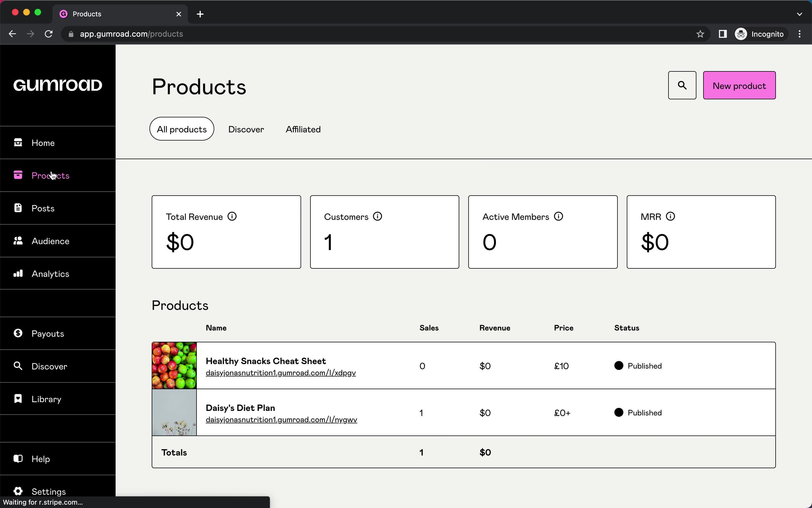Image resolution: width=812 pixels, height=508 pixels.
Task: Click the Products archive-box sidebar icon
Action: [x=18, y=175]
